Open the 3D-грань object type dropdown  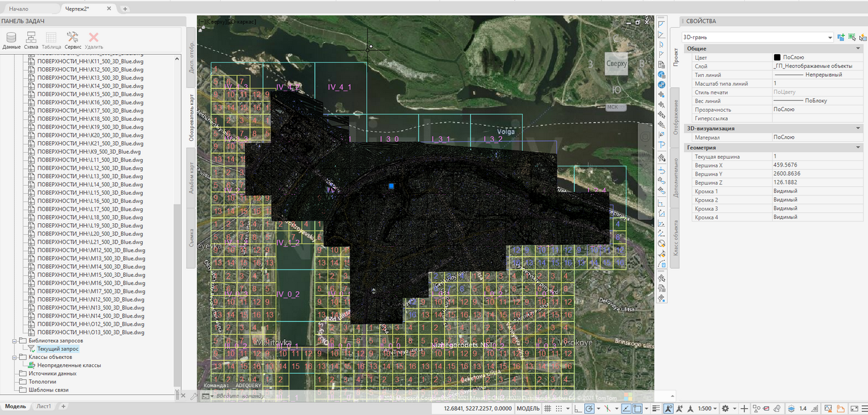830,38
